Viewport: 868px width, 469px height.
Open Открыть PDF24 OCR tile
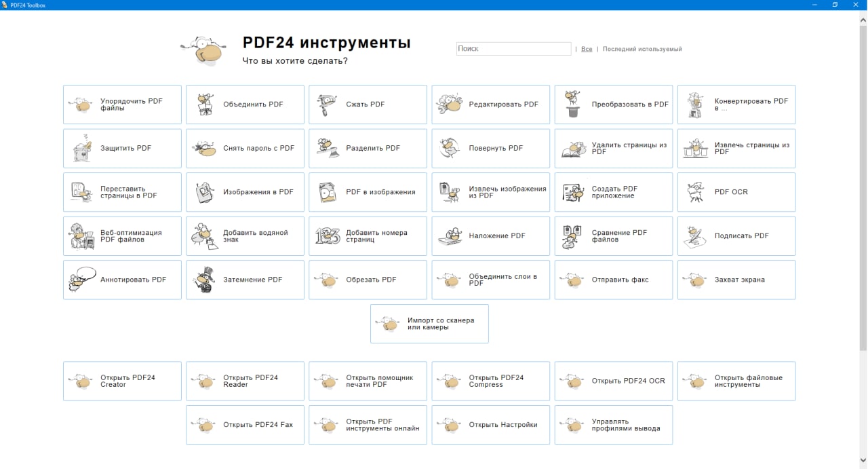point(614,381)
